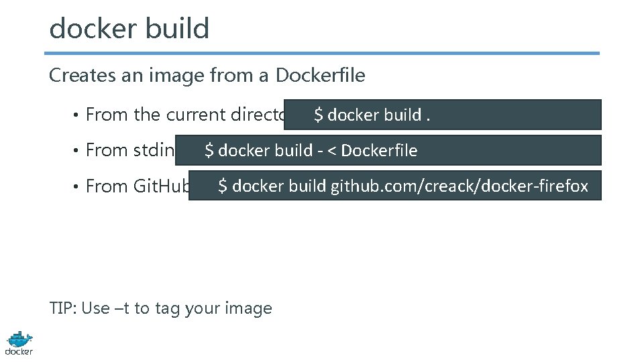Viewport: 644px width, 362px height.
Task: Click the TIP about tagging your image
Action: pyautogui.click(x=160, y=308)
